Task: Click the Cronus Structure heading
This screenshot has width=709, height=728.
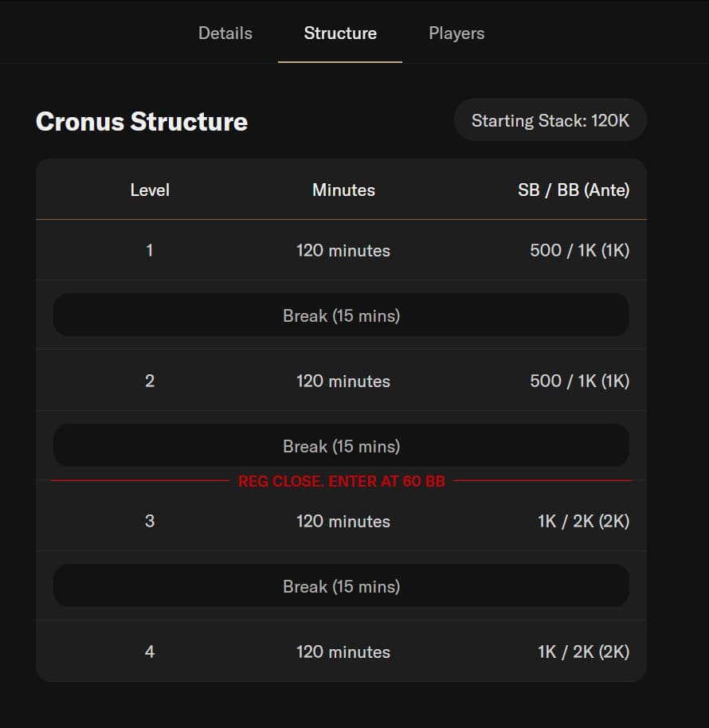Action: (142, 122)
